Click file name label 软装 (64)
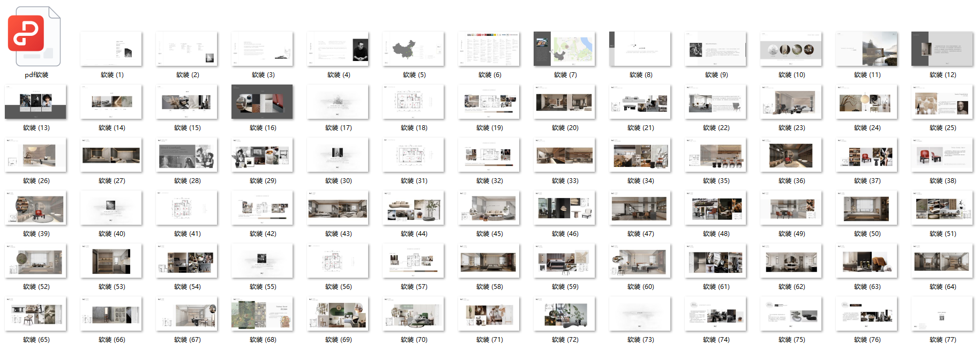 click(943, 287)
